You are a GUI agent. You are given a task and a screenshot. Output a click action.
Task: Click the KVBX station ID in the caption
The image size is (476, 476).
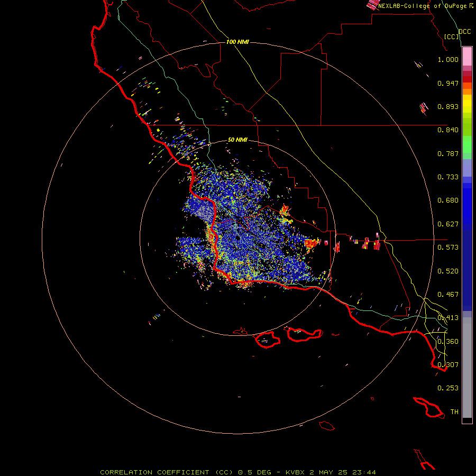(295, 472)
